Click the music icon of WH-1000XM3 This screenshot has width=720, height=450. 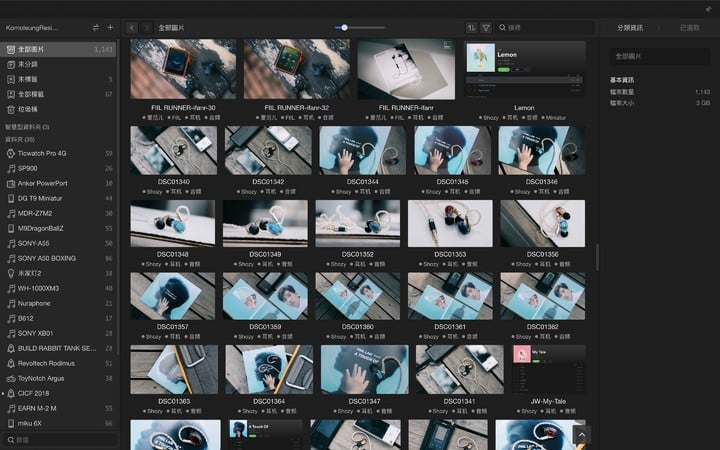tap(11, 288)
